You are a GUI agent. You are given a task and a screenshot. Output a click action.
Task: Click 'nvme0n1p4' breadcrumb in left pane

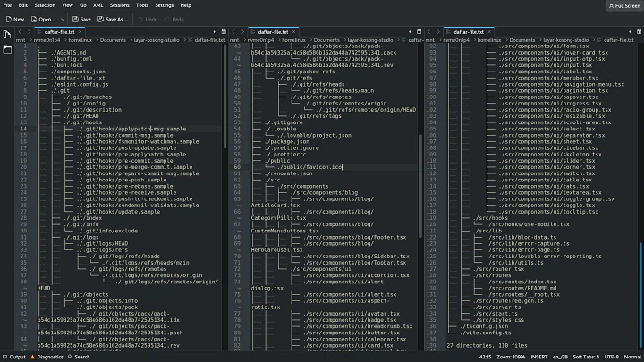click(47, 40)
